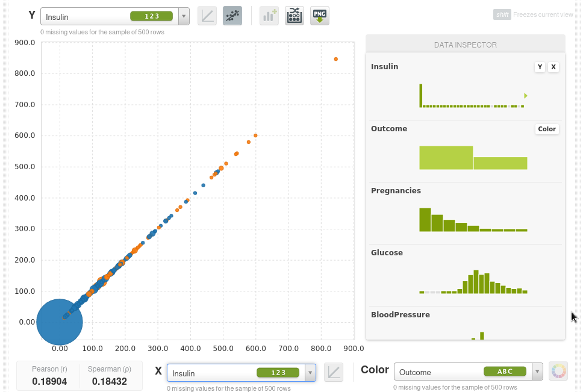Click the green arrow on Insulin histogram

click(x=525, y=96)
